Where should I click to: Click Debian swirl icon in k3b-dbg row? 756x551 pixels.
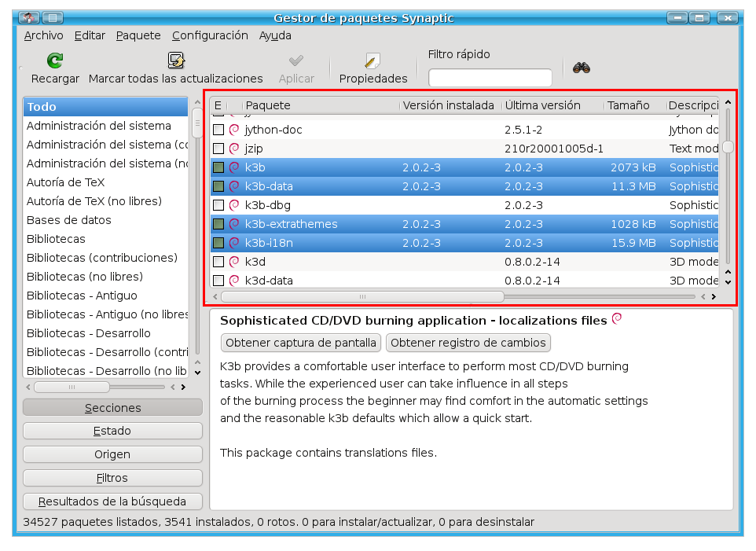click(234, 205)
